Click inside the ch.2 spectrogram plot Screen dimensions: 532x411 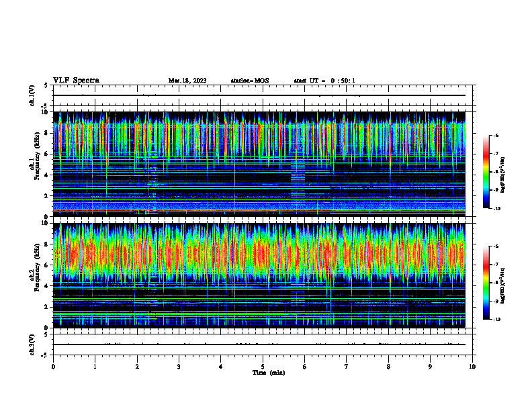[x=259, y=275]
